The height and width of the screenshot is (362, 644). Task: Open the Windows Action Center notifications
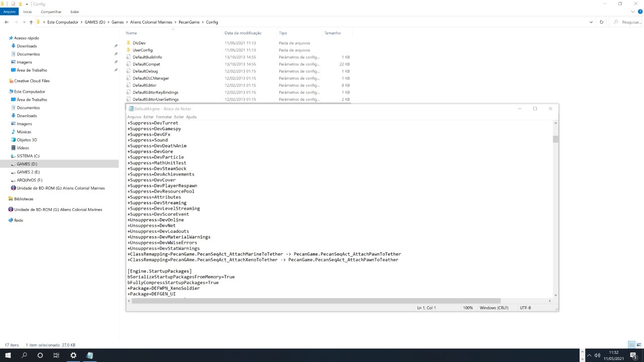633,355
